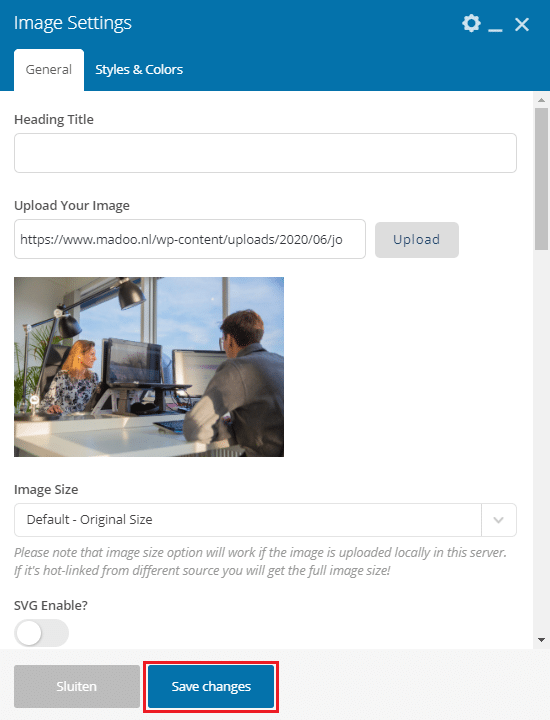Click the SVG Enable? label

pyautogui.click(x=51, y=605)
